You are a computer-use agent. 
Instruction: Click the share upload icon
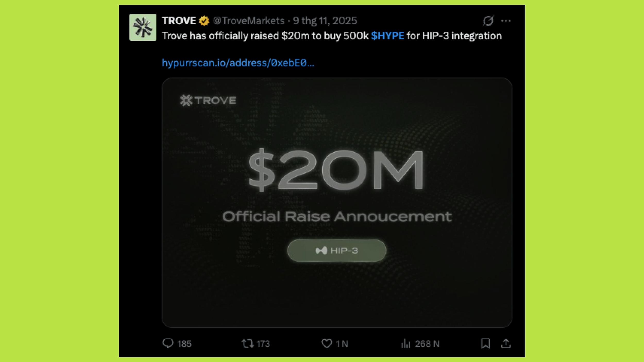pyautogui.click(x=506, y=343)
